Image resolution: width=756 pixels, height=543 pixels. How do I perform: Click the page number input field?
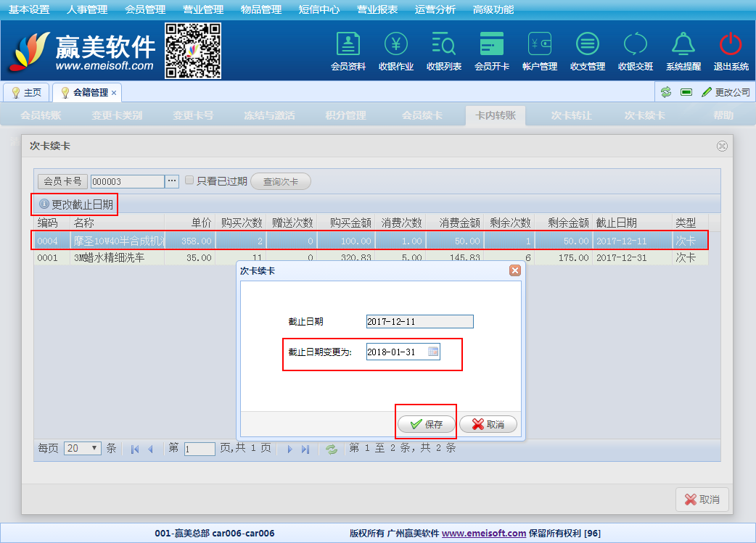coord(200,449)
